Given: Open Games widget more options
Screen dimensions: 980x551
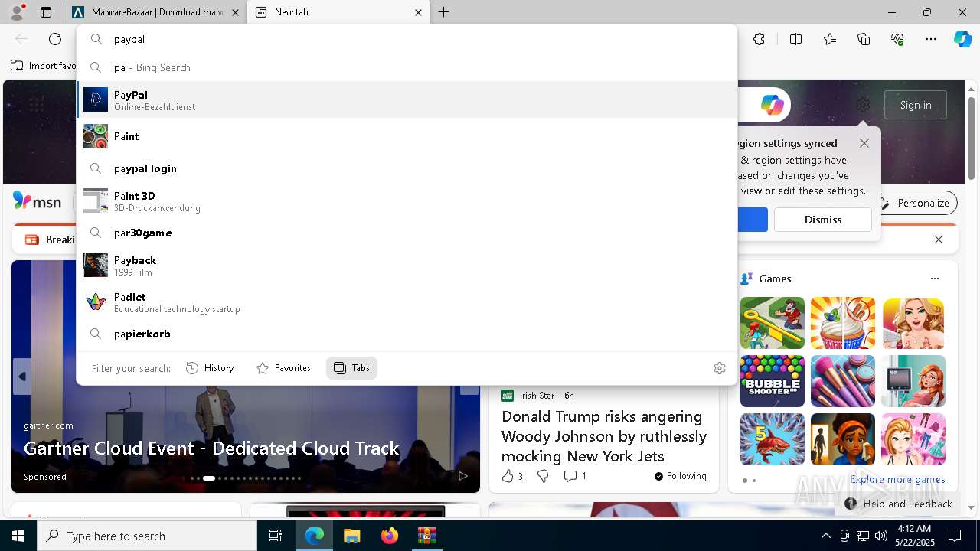Looking at the screenshot, I should pos(934,279).
